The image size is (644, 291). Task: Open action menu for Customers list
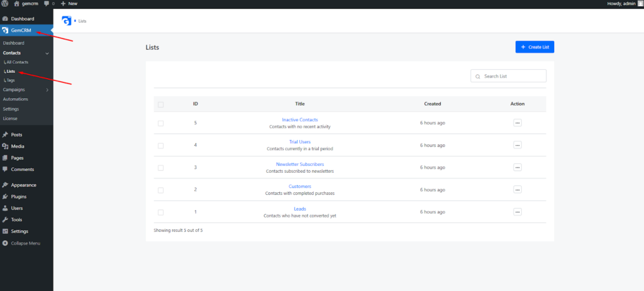point(518,189)
